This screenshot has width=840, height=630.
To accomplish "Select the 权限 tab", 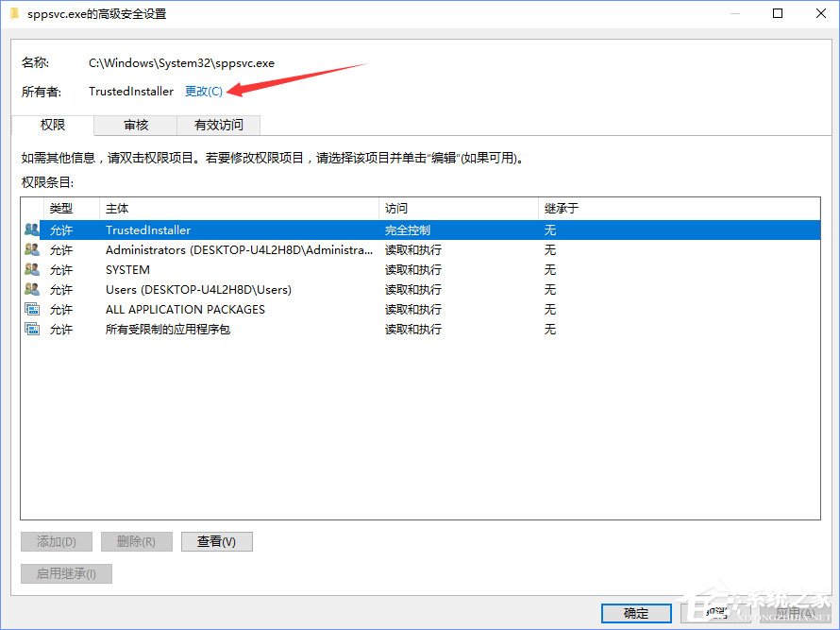I will 51,124.
